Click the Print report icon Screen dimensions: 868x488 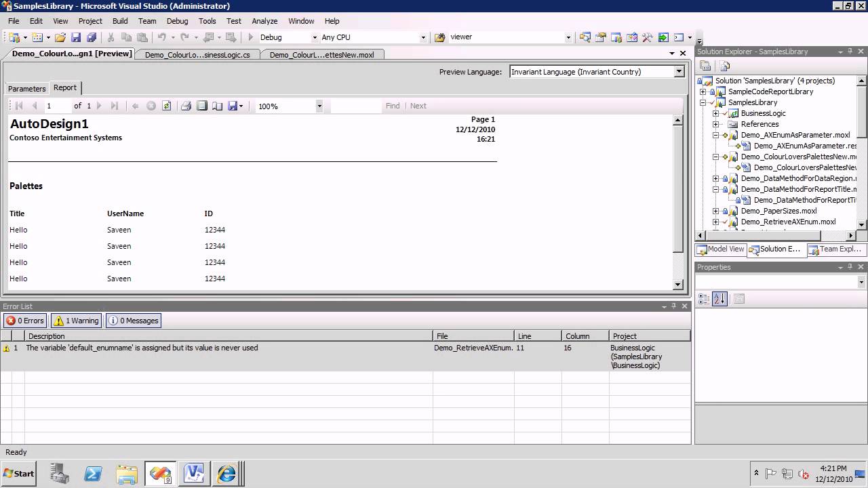click(x=186, y=106)
